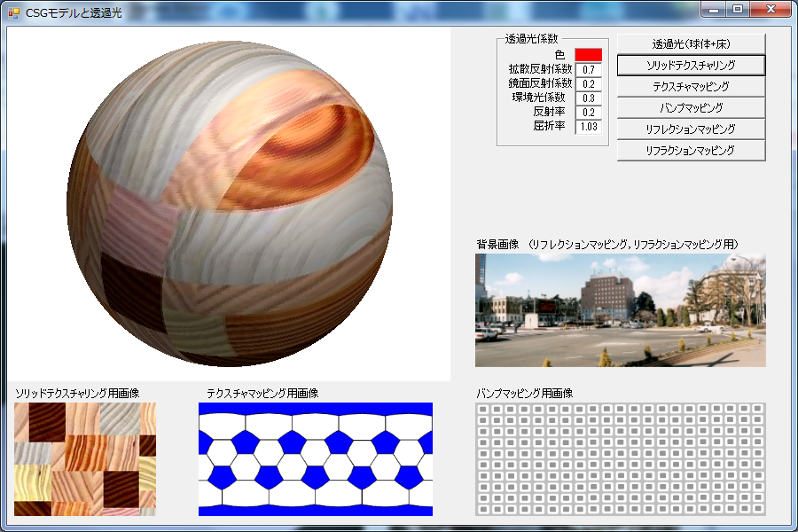This screenshot has height=532, width=798.
Task: Click the application icon in title bar
Action: coord(13,12)
